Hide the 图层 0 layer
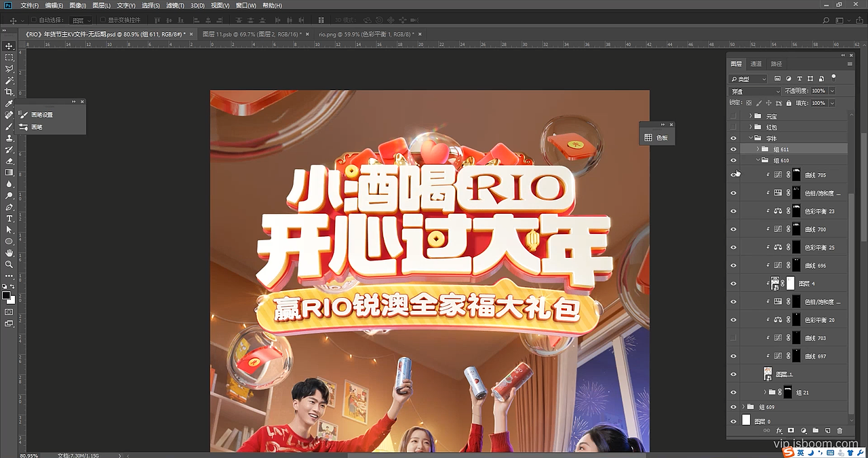This screenshot has width=868, height=458. coord(733,421)
